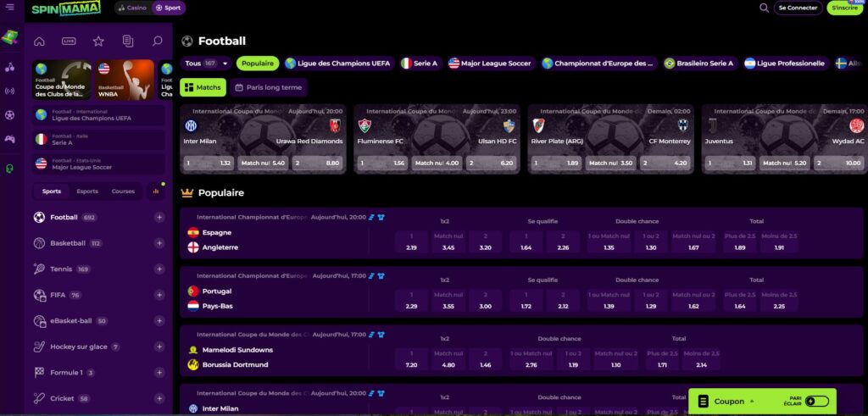Expand the eBasket-ball category plus

point(159,321)
